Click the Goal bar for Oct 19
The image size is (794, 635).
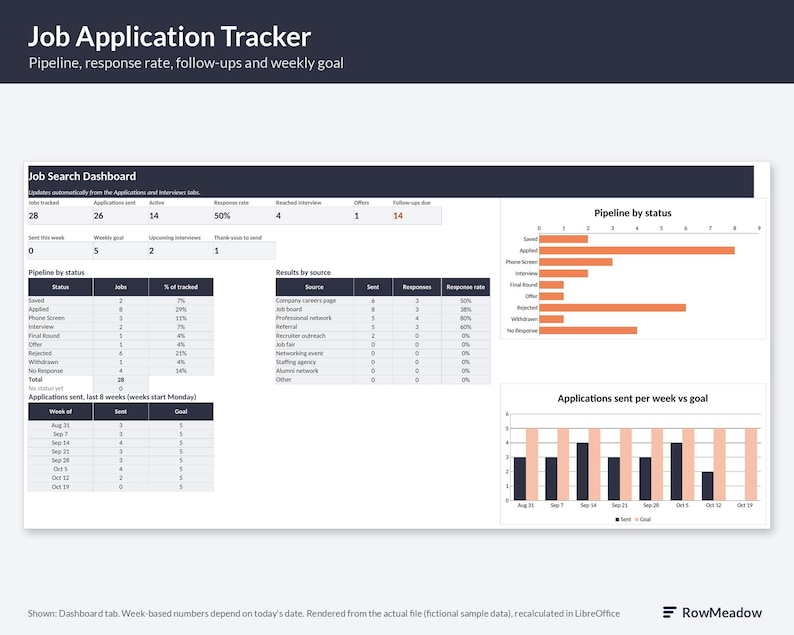coord(751,464)
